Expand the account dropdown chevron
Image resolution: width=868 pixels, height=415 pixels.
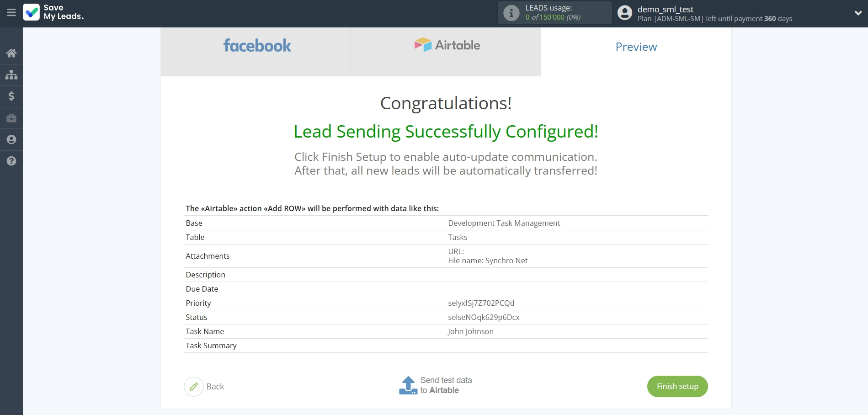(857, 13)
